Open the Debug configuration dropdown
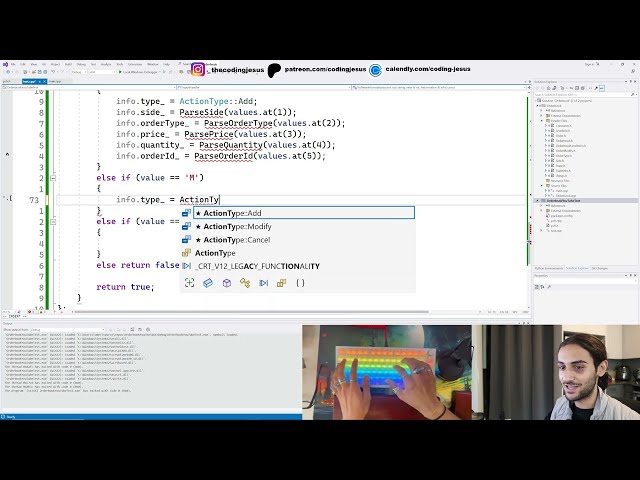This screenshot has width=640, height=480. point(79,72)
